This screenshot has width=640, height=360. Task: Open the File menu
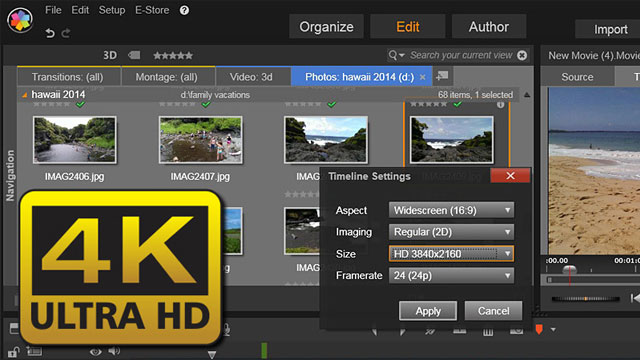coord(53,10)
